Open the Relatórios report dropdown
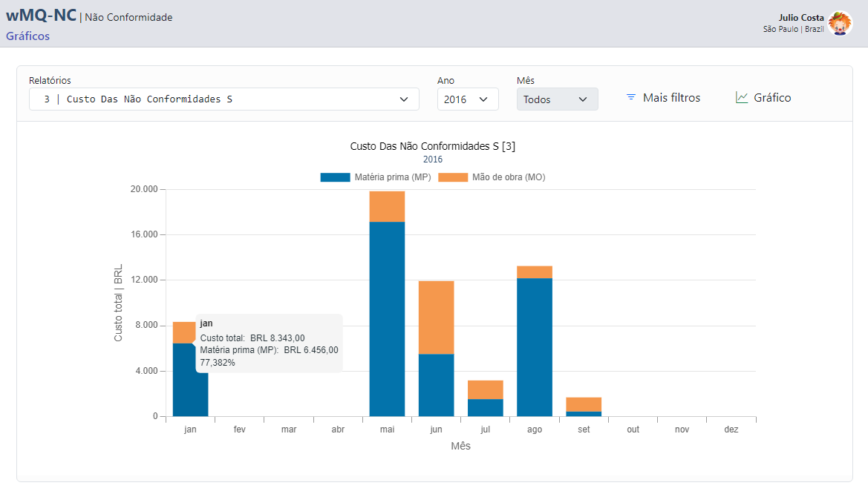868x497 pixels. (223, 99)
